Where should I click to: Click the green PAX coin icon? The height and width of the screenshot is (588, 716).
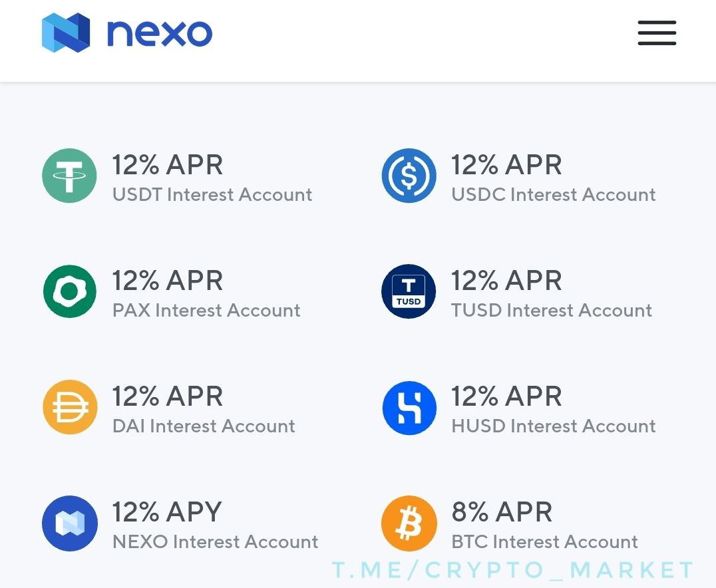click(x=69, y=291)
